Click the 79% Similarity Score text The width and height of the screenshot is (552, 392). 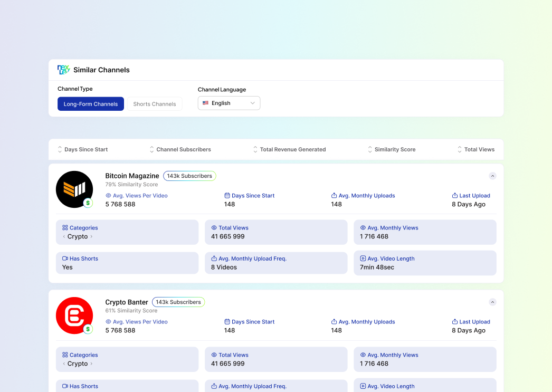point(131,184)
